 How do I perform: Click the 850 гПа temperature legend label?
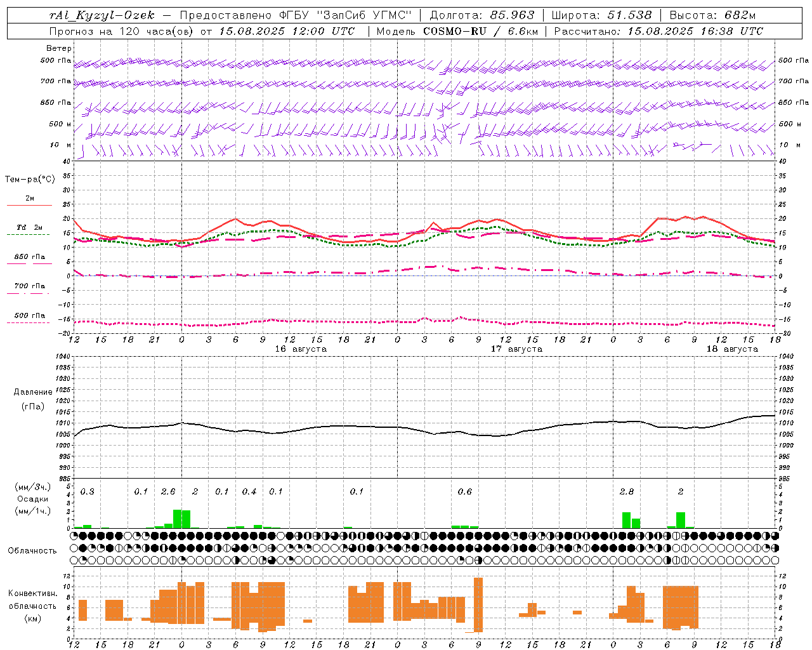point(30,256)
